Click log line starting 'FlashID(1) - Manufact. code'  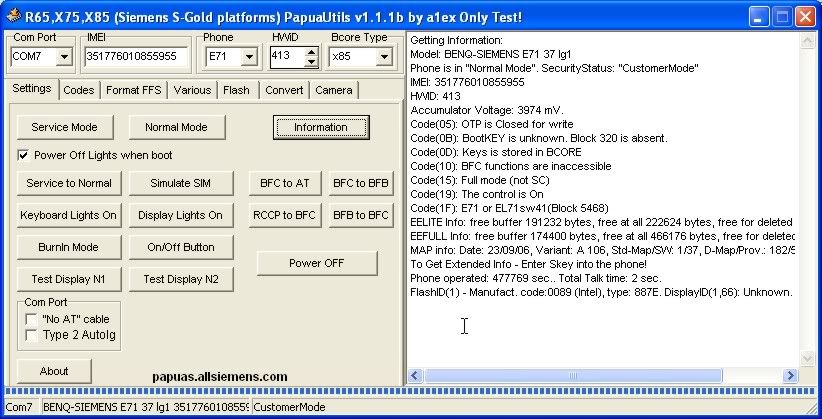tap(601, 292)
